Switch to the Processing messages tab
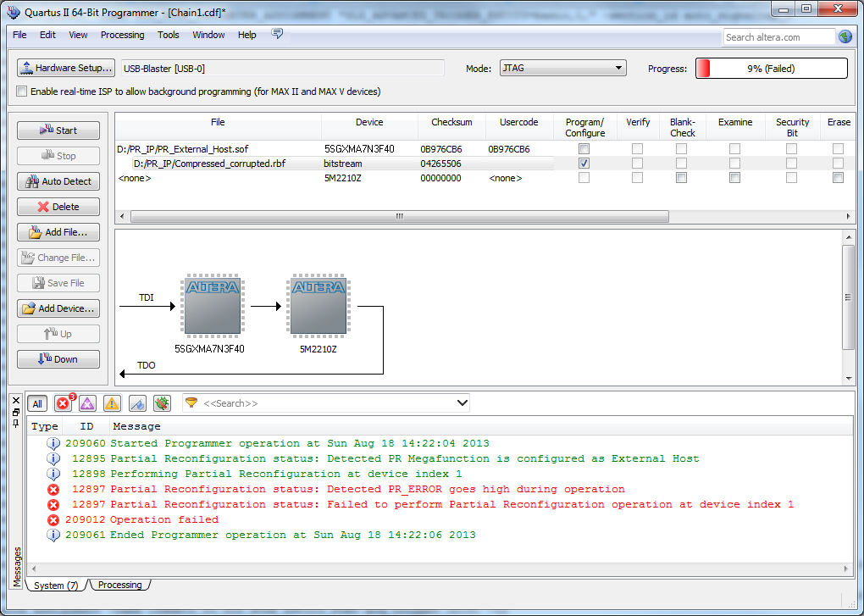 [119, 585]
